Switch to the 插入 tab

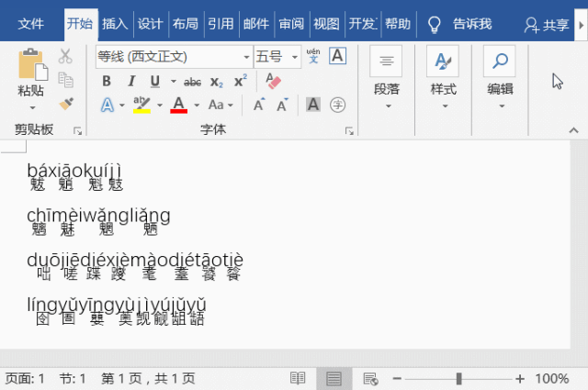(x=115, y=24)
